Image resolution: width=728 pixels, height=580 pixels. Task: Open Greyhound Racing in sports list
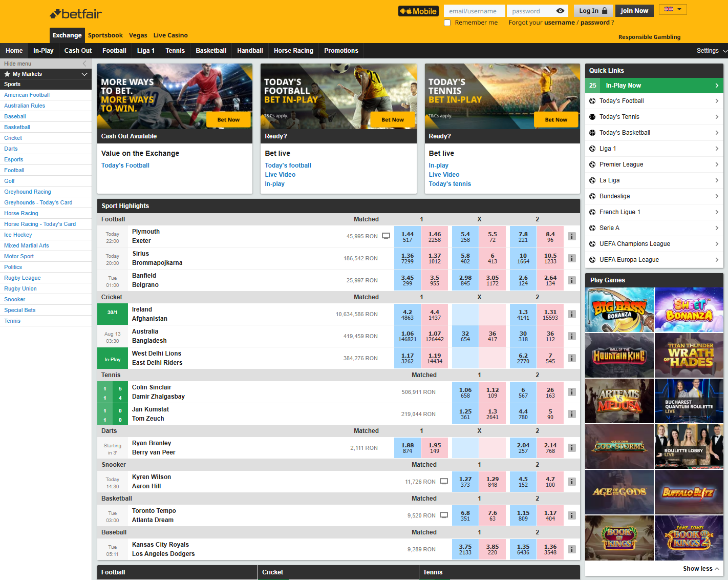[28, 192]
